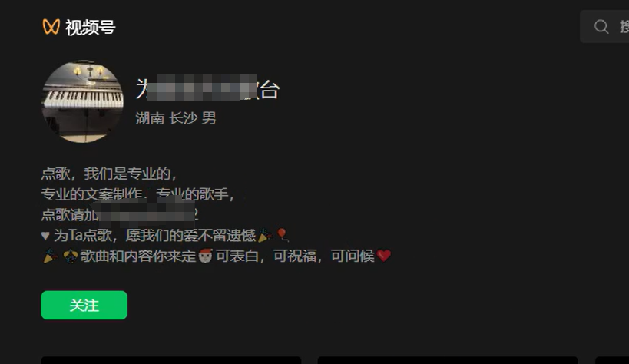629x364 pixels.
Task: Click the party popper starting the last line
Action: click(49, 256)
